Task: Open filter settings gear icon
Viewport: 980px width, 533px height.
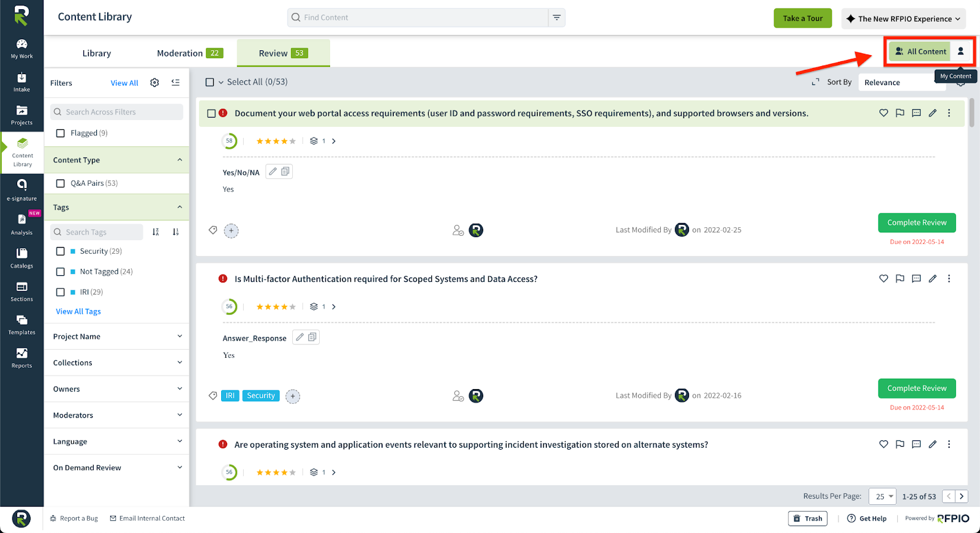Action: (x=154, y=83)
